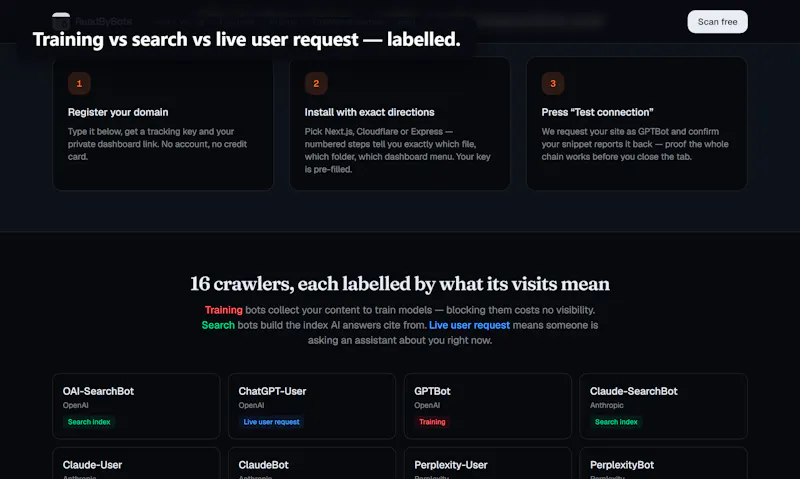
Task: Click the Register your domain heading
Action: [x=118, y=112]
